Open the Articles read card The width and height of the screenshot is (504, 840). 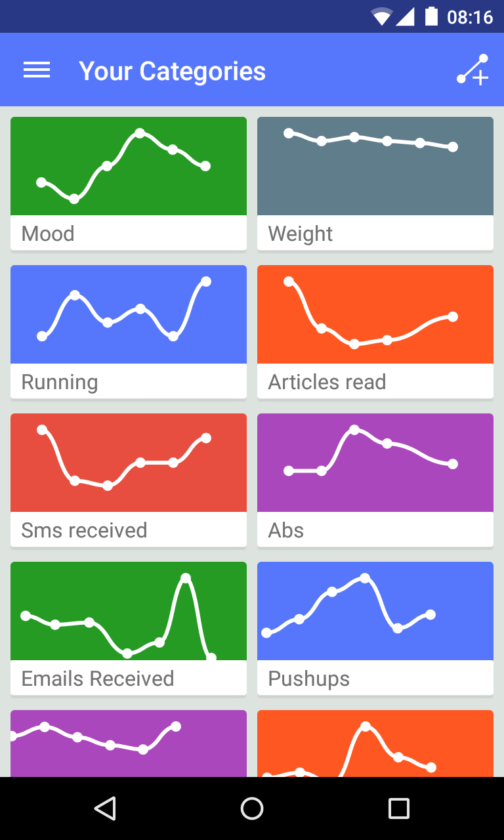pos(375,332)
